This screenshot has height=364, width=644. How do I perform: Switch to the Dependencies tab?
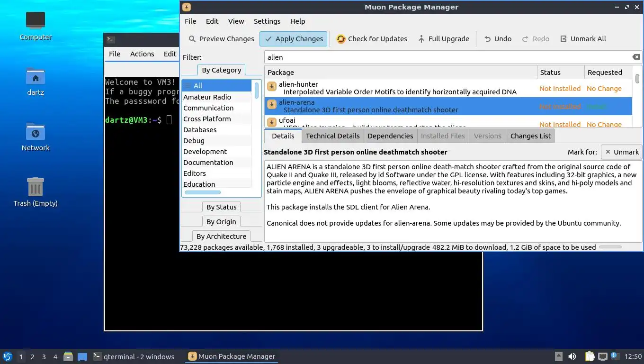[x=390, y=136]
